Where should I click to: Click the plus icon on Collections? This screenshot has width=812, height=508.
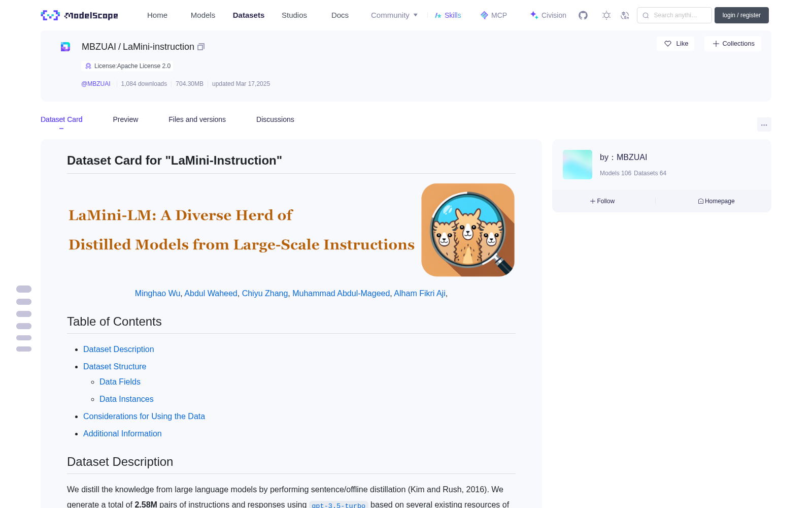click(716, 44)
